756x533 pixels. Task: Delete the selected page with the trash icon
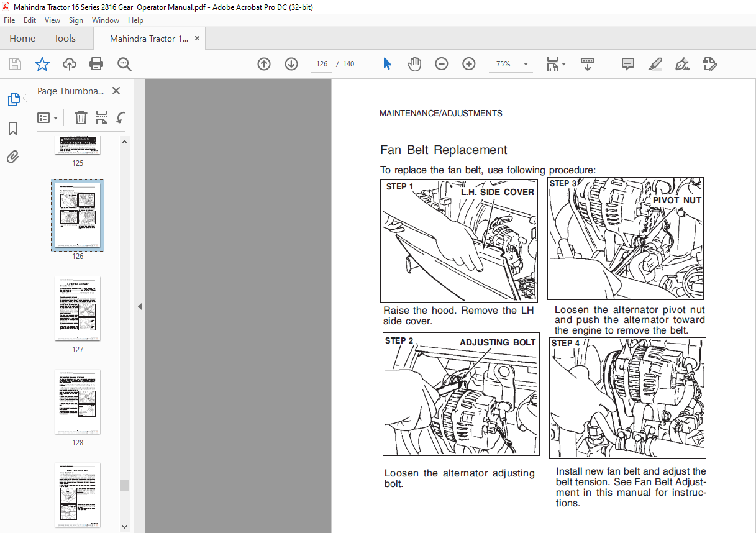point(81,117)
